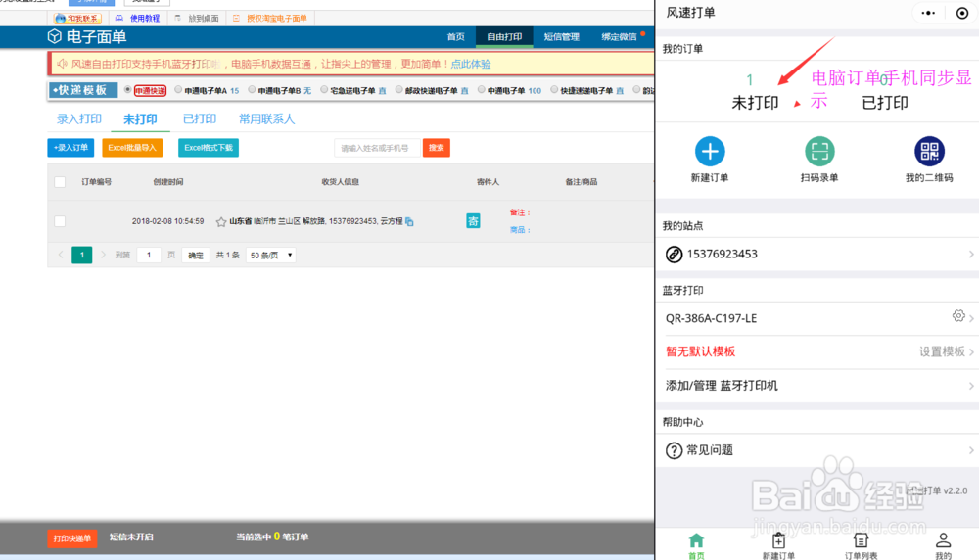
Task: Tick the select-all checkbox in table header
Action: [x=60, y=182]
